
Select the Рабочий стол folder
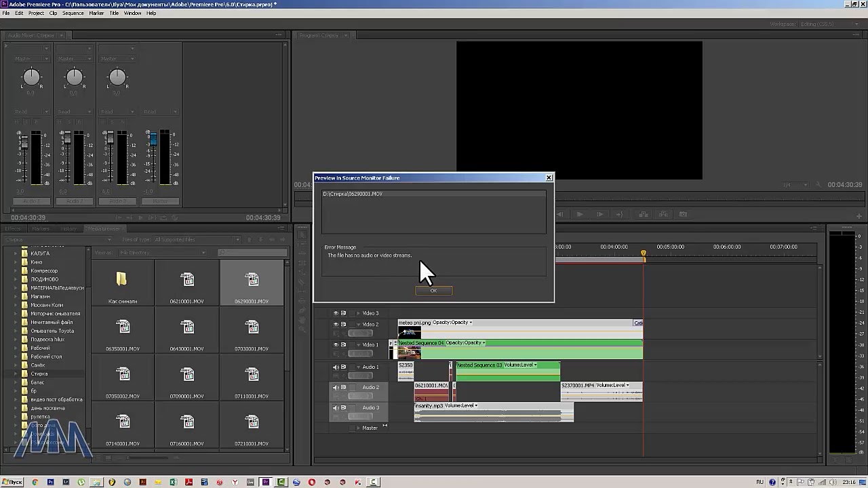point(46,357)
